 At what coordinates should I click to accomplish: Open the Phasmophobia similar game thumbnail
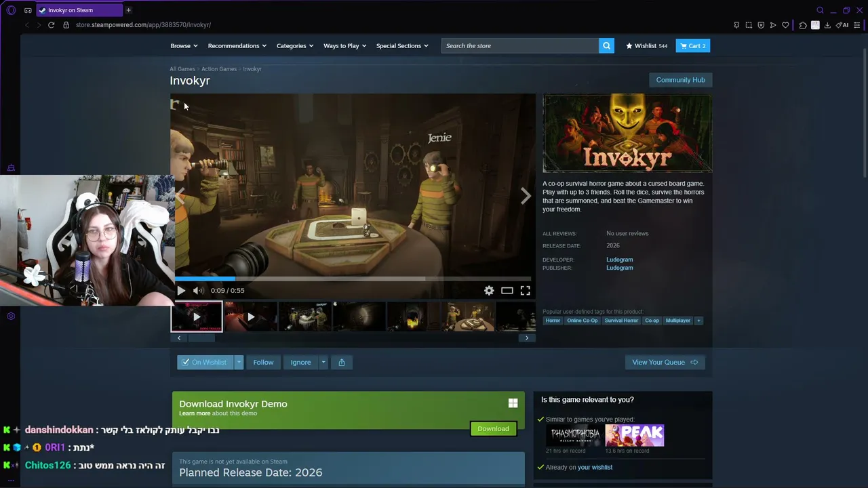pyautogui.click(x=574, y=435)
